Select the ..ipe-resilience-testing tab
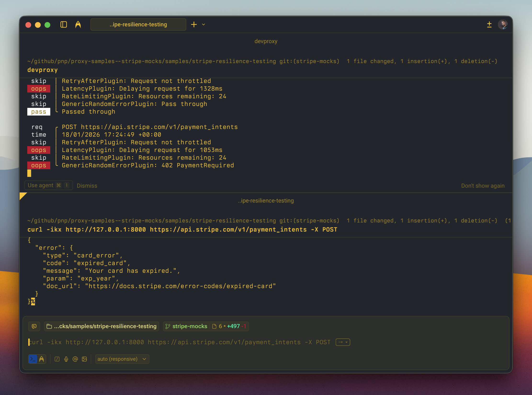This screenshot has height=395, width=532. (138, 24)
